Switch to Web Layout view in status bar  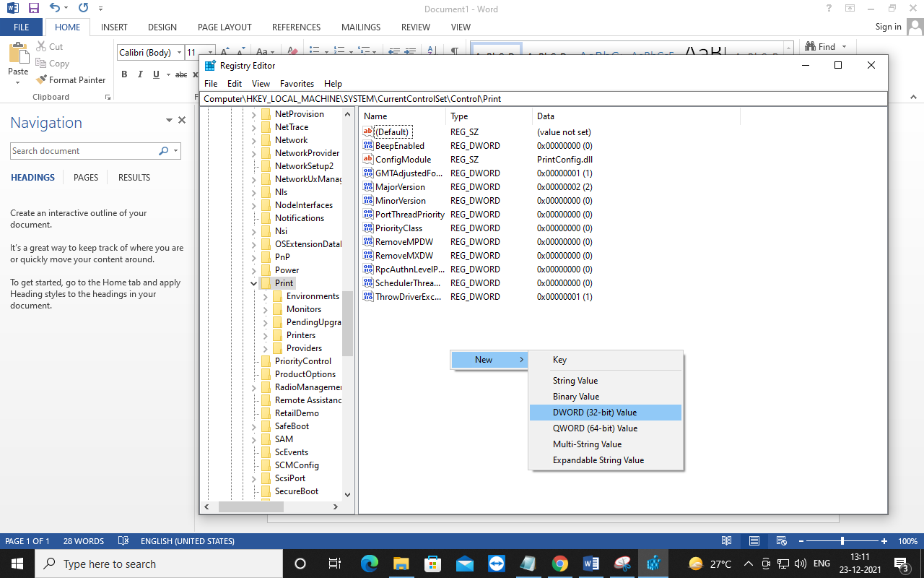coord(780,541)
